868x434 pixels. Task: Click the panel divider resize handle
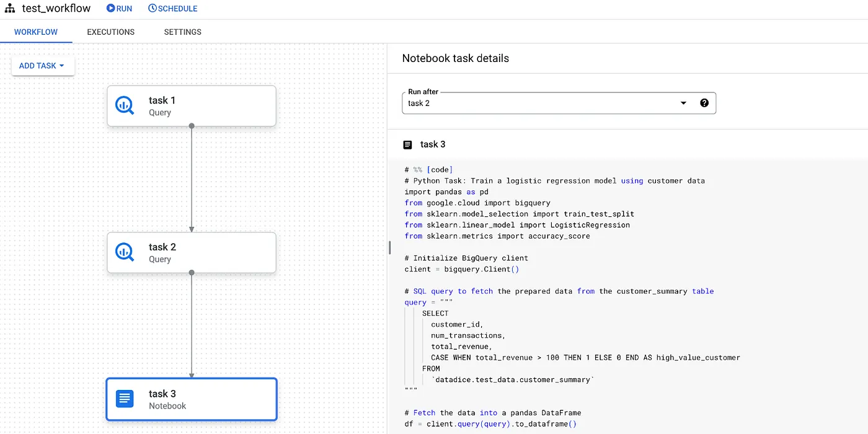click(x=389, y=247)
